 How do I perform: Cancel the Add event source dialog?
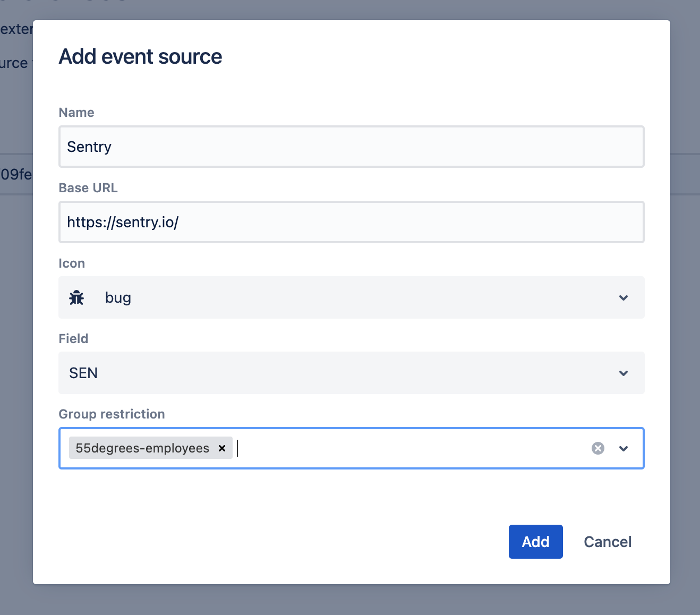click(x=608, y=542)
